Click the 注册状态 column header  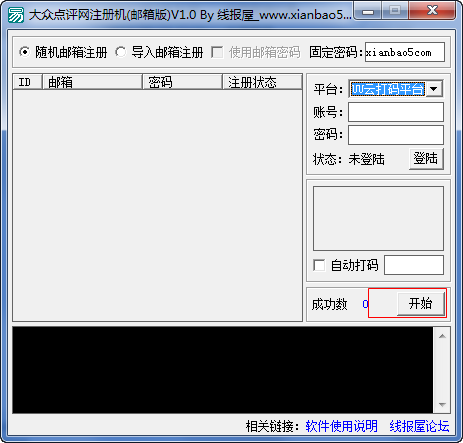tap(262, 82)
